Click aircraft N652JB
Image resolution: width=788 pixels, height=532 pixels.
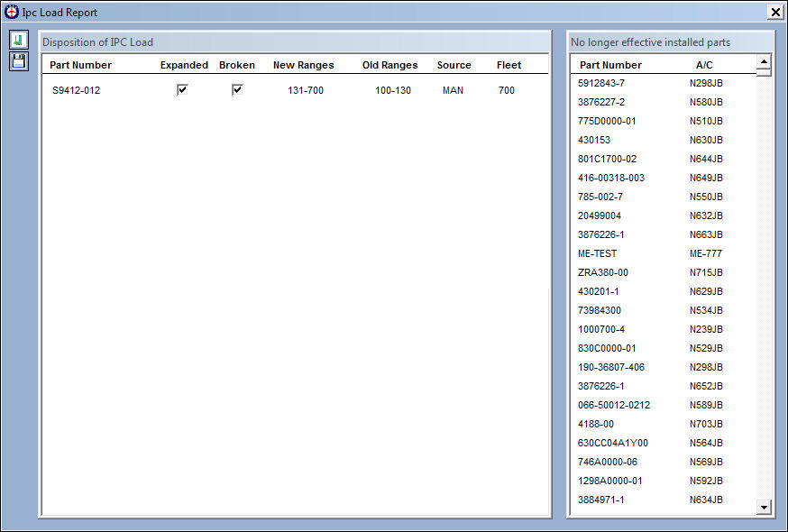click(706, 386)
